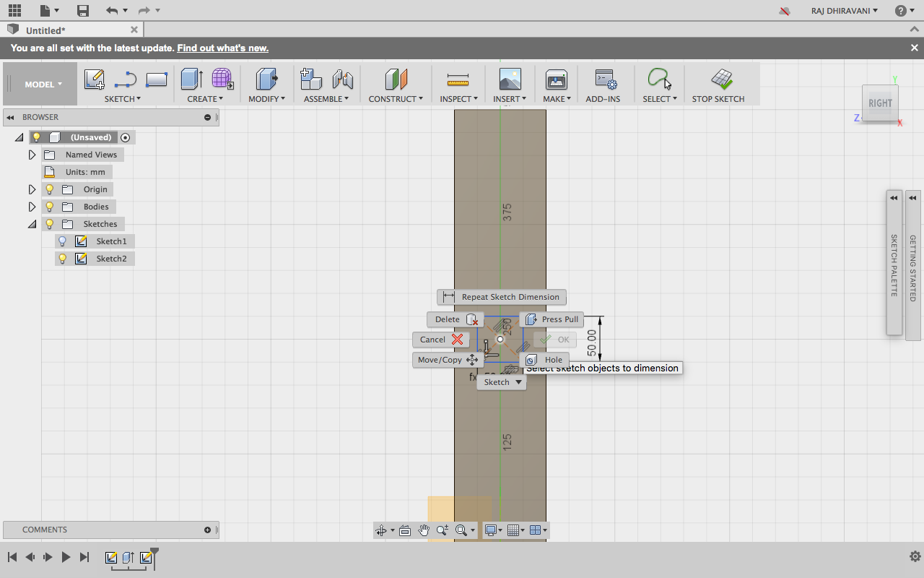Image resolution: width=924 pixels, height=578 pixels.
Task: Toggle visibility bulb of Bodies folder
Action: (x=50, y=207)
